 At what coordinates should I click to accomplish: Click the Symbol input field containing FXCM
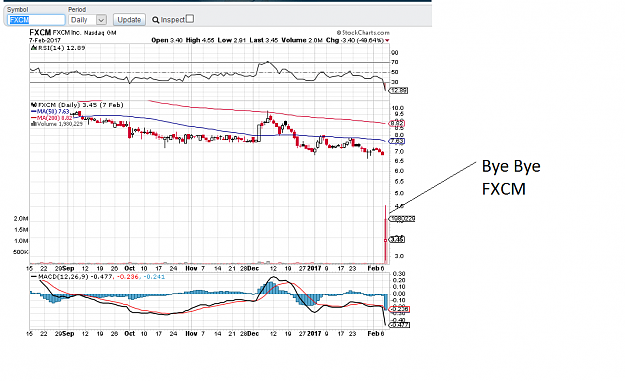click(36, 20)
